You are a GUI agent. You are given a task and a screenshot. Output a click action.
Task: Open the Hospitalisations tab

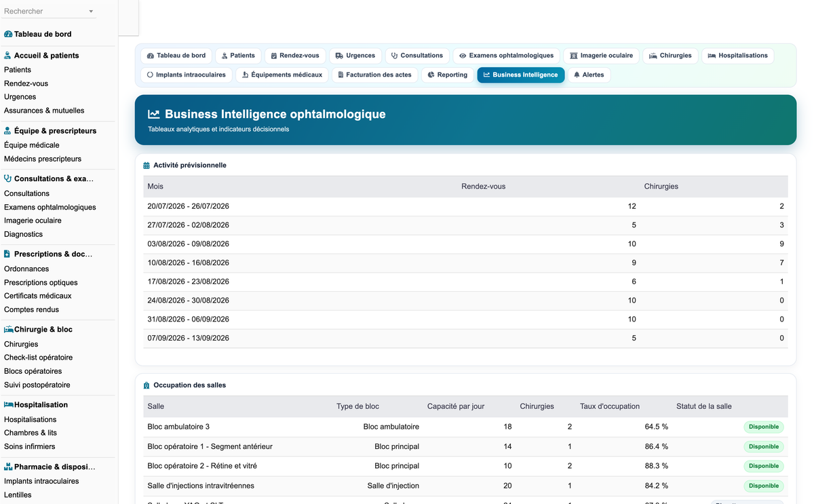coord(737,56)
